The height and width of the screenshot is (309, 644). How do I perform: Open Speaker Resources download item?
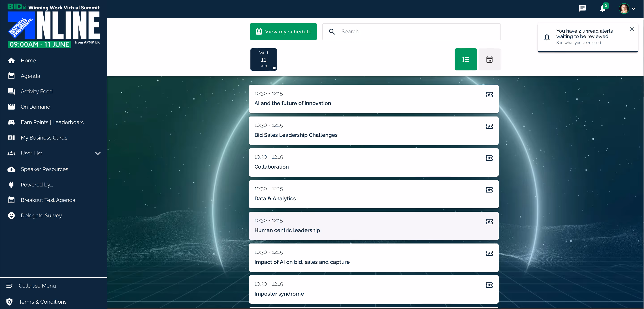44,169
